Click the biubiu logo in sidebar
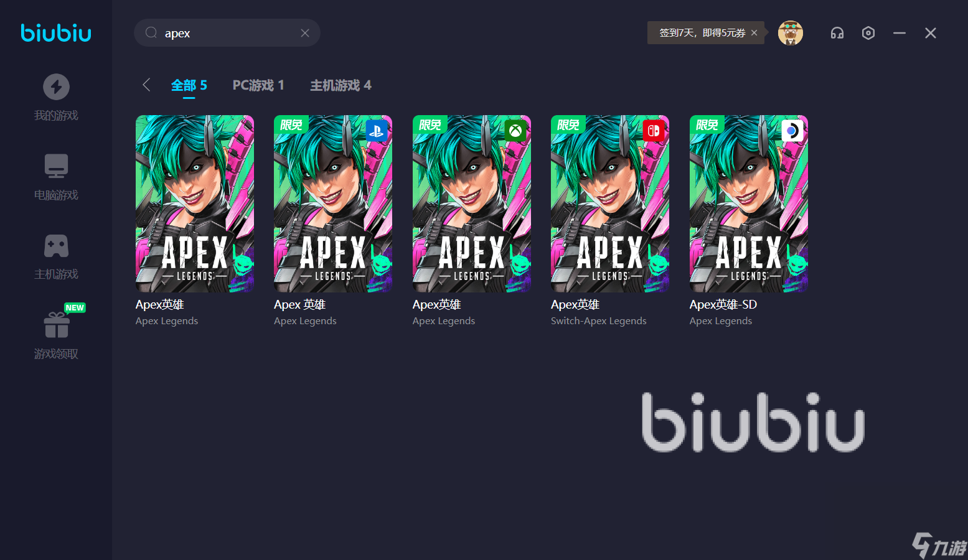968x560 pixels. [x=56, y=32]
